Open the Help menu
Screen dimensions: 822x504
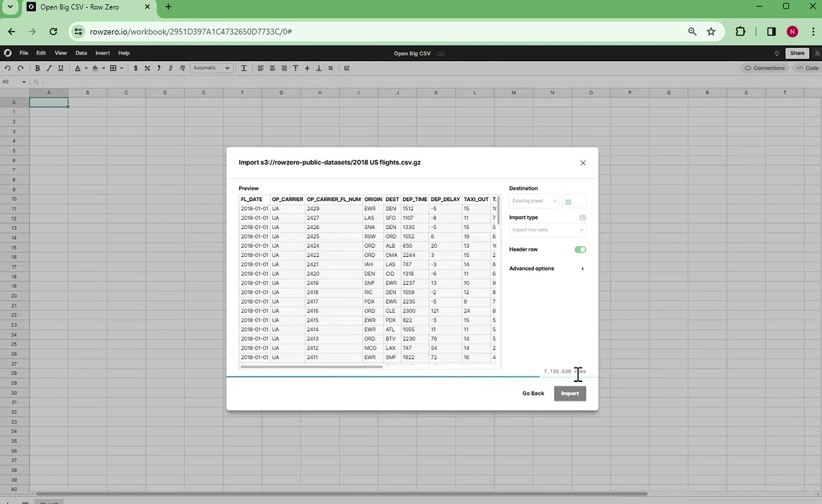124,53
